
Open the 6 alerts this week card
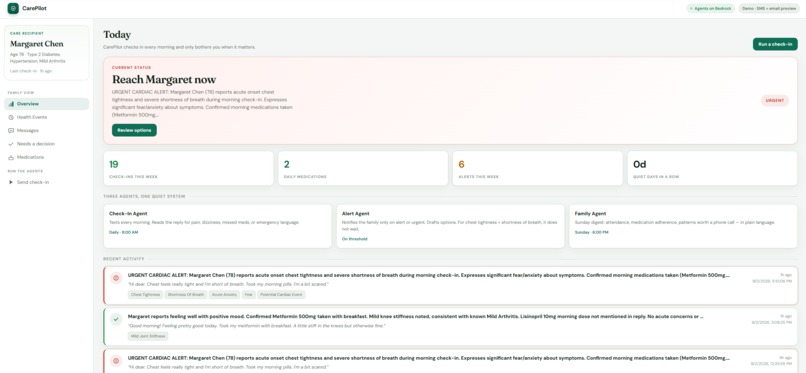point(538,169)
